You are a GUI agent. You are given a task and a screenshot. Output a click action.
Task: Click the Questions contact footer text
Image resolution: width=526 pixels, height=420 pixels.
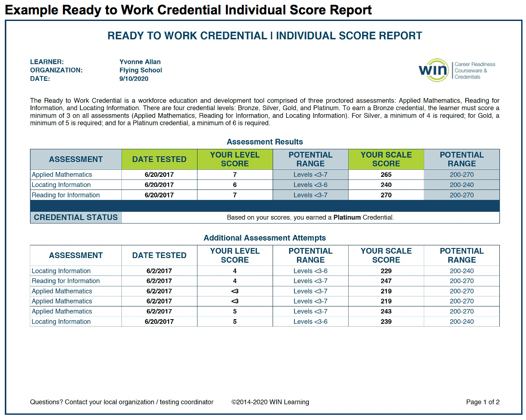(121, 402)
